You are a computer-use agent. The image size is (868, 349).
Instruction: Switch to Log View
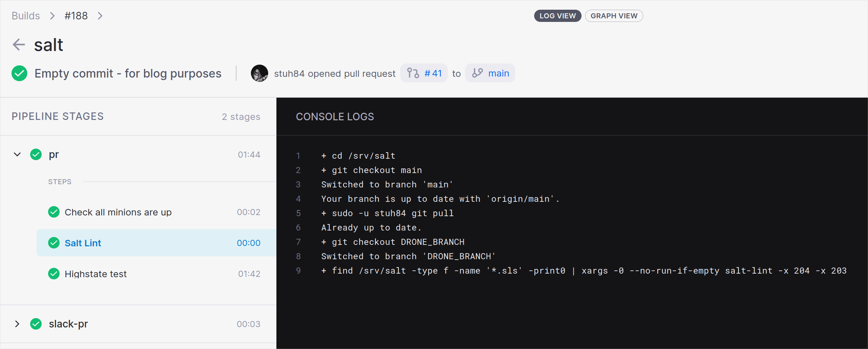(x=557, y=16)
